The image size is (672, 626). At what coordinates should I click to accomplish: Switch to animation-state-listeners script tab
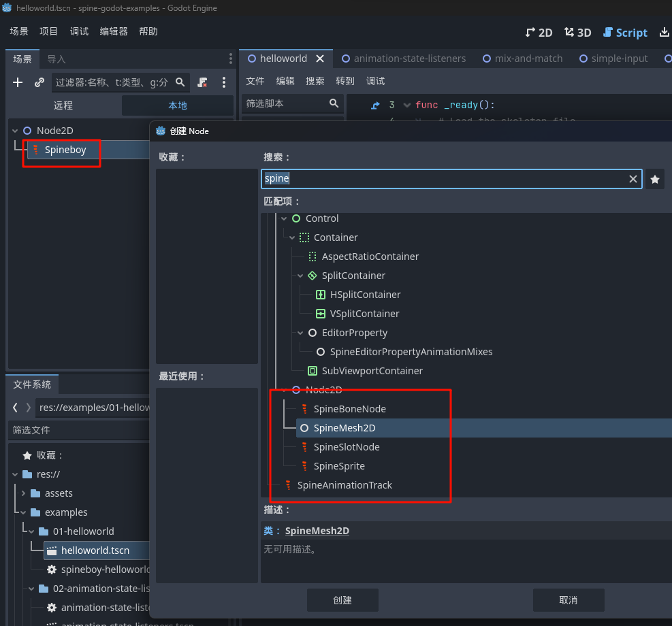point(404,59)
